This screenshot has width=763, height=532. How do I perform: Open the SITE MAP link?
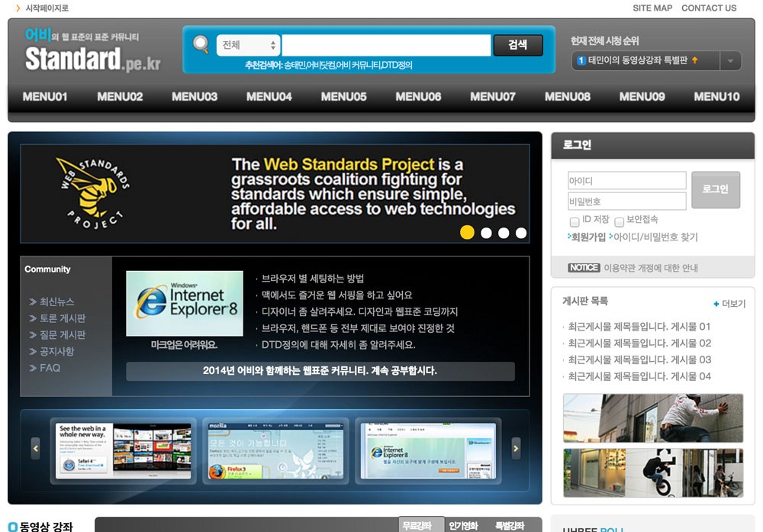(x=652, y=8)
